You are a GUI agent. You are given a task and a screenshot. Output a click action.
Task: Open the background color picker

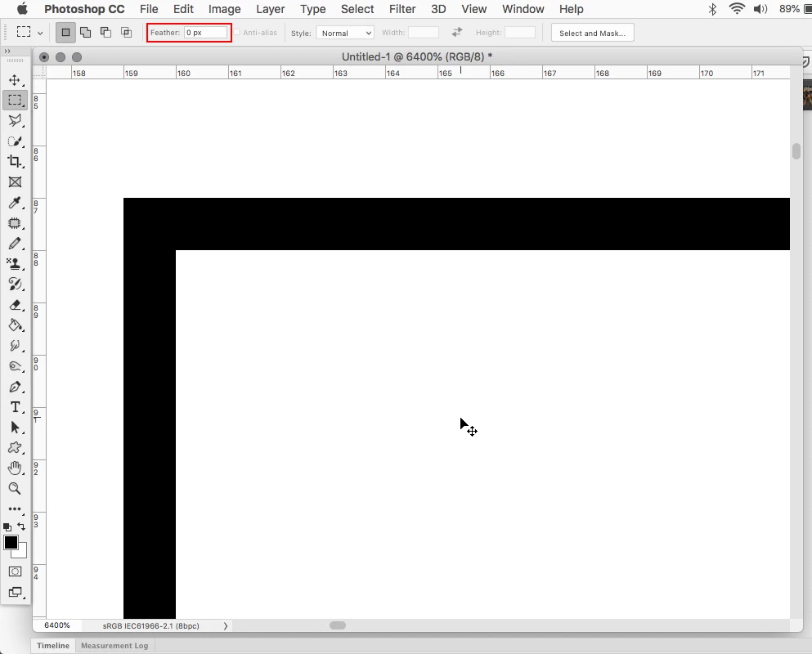coord(22,553)
